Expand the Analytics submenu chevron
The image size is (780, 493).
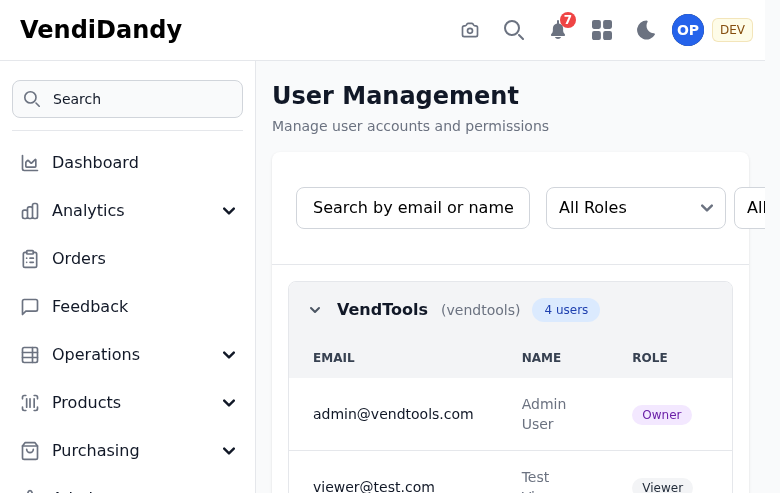229,211
